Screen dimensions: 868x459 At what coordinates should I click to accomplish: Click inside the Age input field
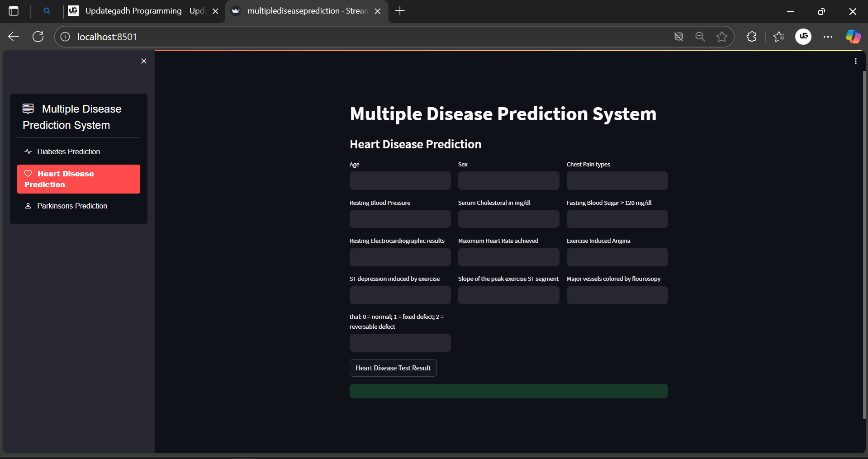pos(400,180)
